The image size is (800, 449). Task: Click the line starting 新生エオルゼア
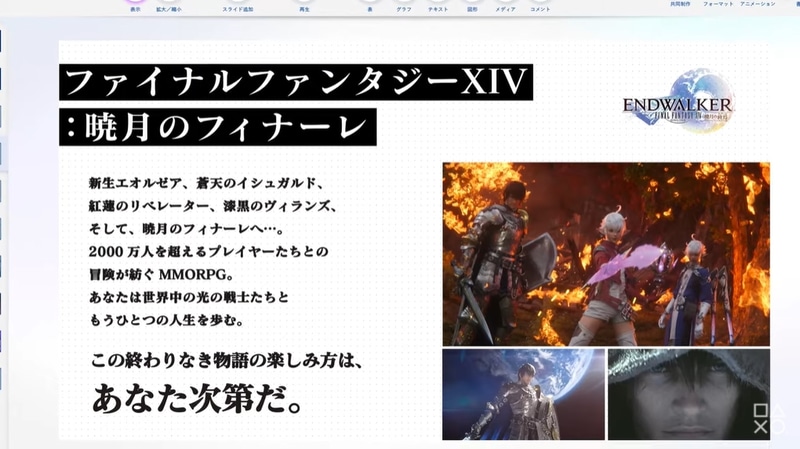tap(206, 183)
